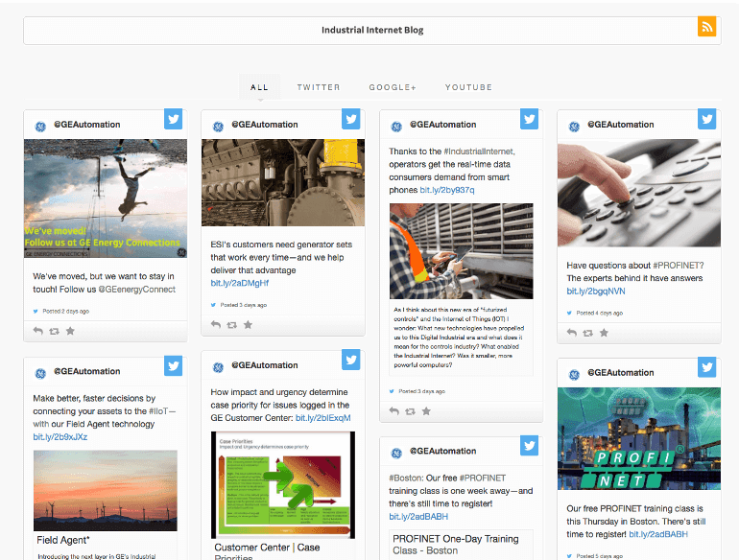739x560 pixels.
Task: Click Twitter badge on Boston Thursday training card
Action: (x=707, y=367)
